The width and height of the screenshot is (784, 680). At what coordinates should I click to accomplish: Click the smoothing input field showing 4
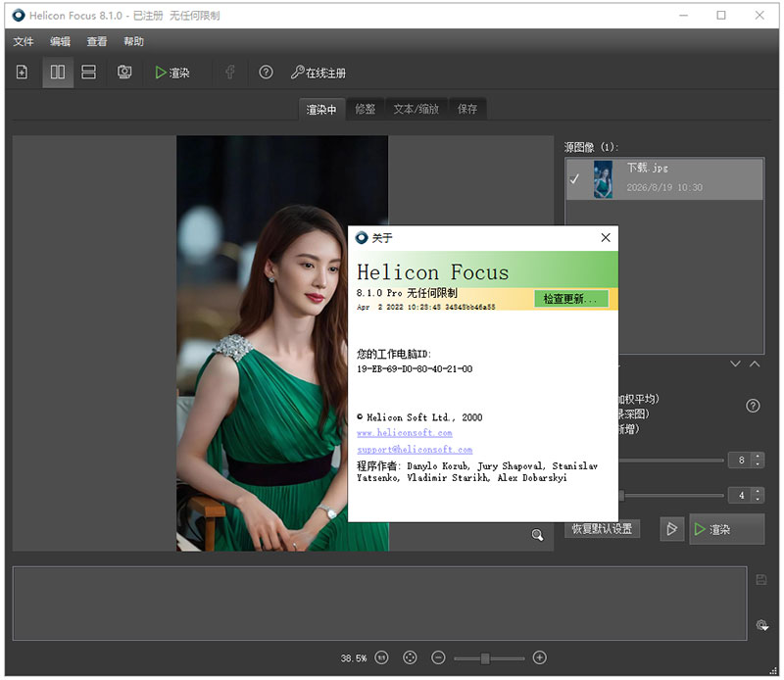(x=742, y=495)
